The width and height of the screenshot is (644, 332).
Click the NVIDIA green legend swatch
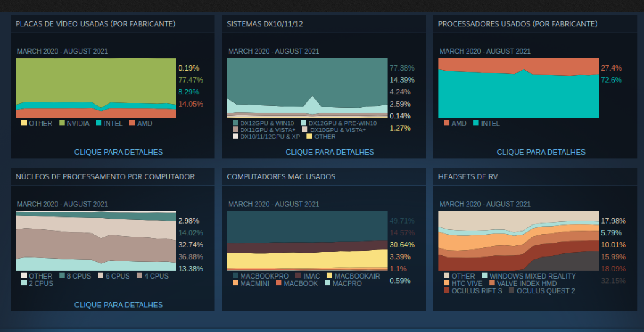(62, 123)
